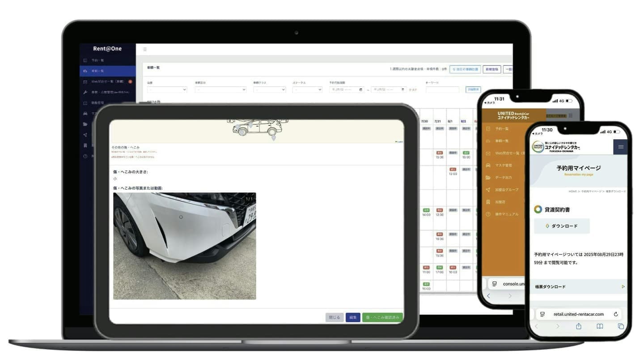The height and width of the screenshot is (362, 644).
Task: Open the white car bumper damage photo
Action: (184, 246)
